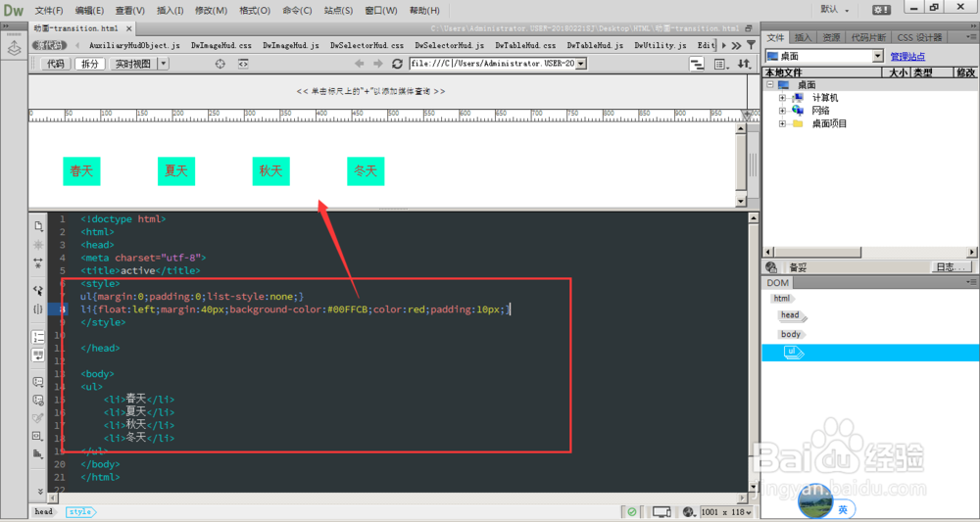The image size is (980, 522).
Task: Click the green validation check status icon
Action: (x=632, y=512)
